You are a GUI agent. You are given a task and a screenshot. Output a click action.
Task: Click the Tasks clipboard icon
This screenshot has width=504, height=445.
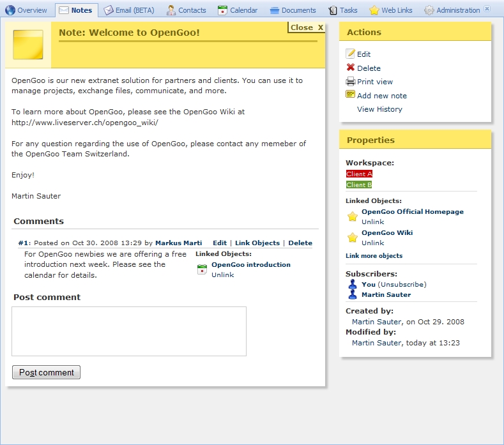[x=333, y=10]
